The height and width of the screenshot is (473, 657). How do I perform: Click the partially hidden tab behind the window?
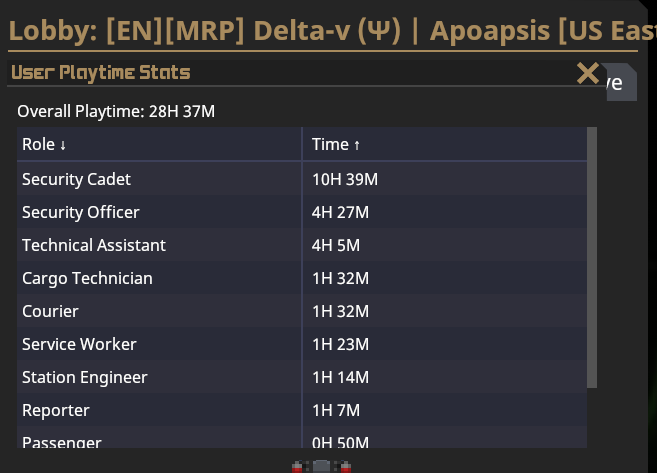tap(621, 83)
